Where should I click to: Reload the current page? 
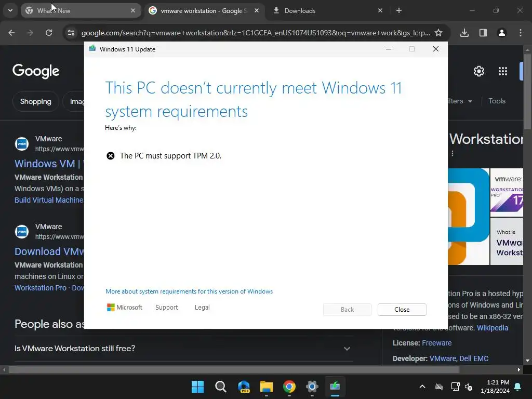tap(49, 33)
